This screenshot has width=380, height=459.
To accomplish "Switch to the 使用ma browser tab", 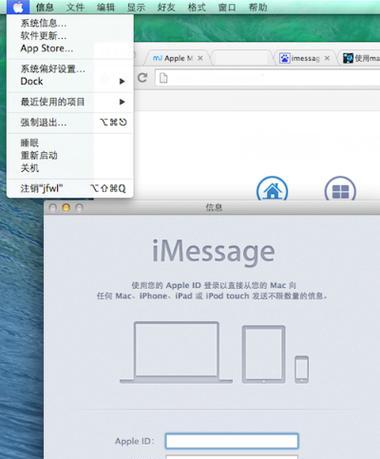I will click(360, 58).
